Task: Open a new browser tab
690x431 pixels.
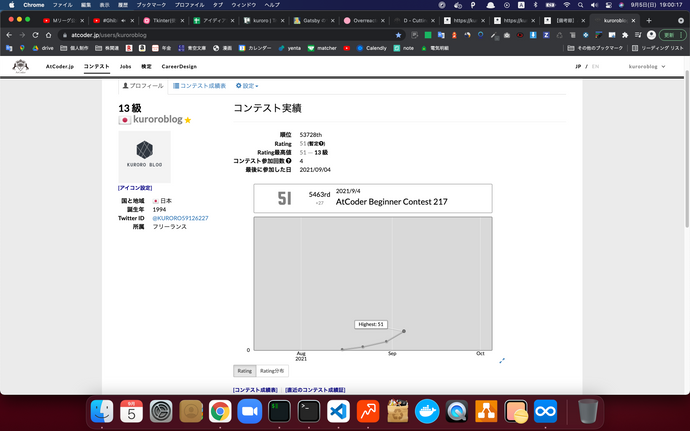Action: tap(649, 20)
